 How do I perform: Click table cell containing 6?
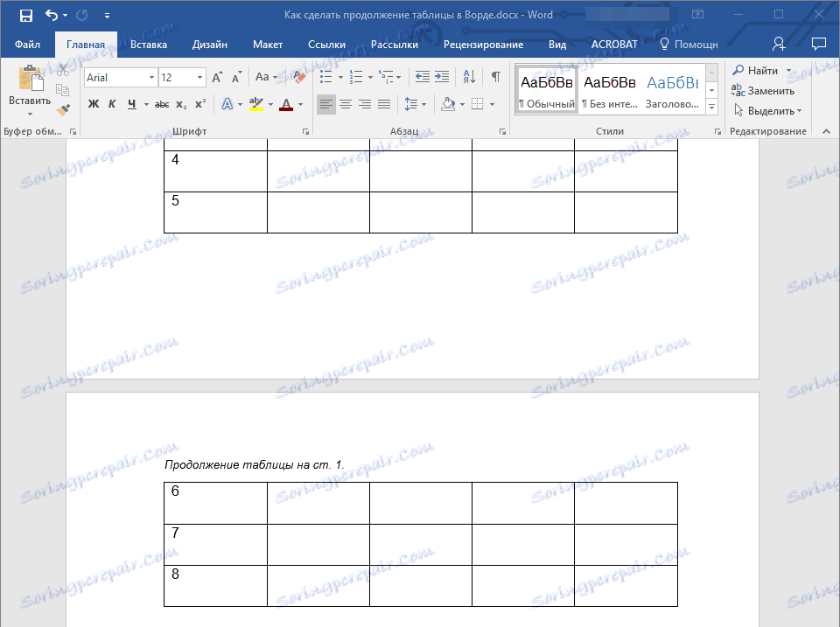215,503
